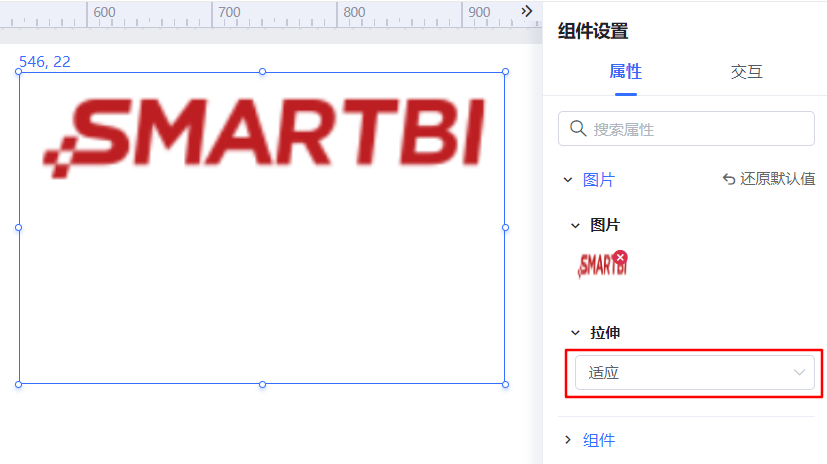Viewport: 827px width, 464px height.
Task: Click the magnifier icon in search box
Action: (578, 128)
